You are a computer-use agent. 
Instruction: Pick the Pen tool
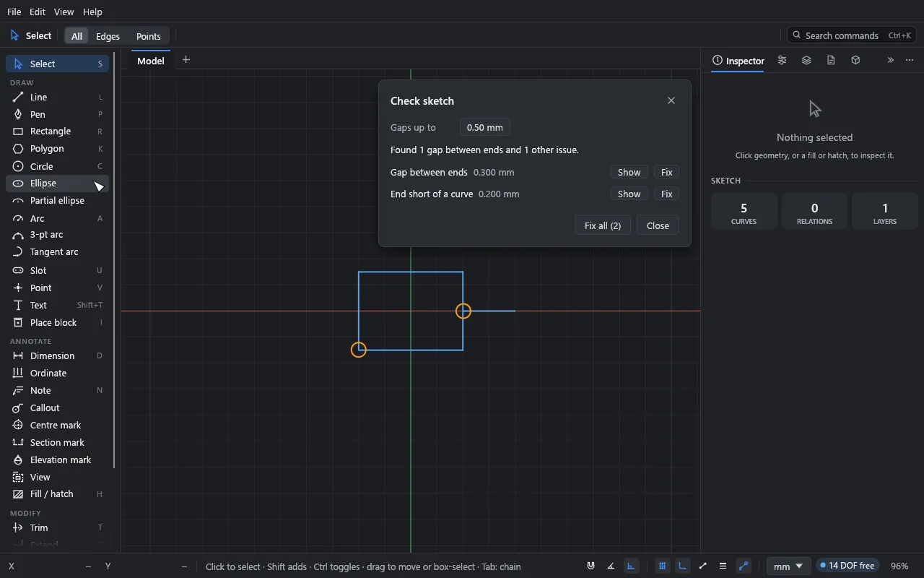click(58, 114)
